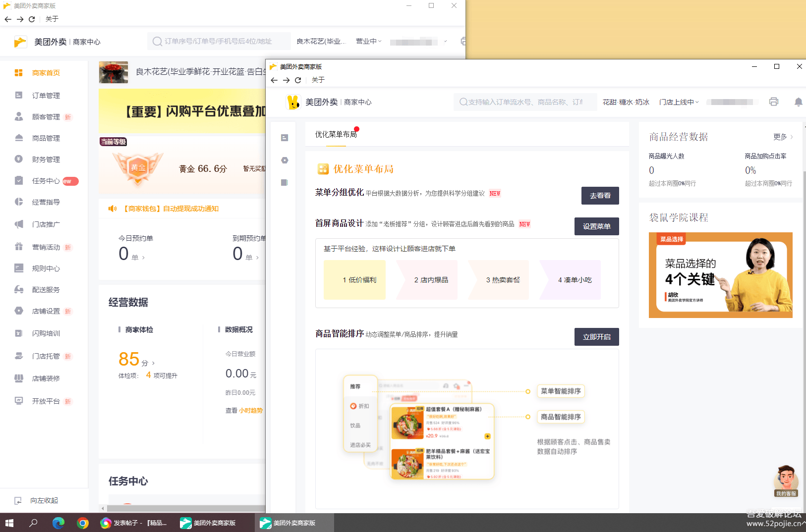The image size is (806, 532).
Task: Click the 闪购培训 sidebar icon
Action: 19,333
